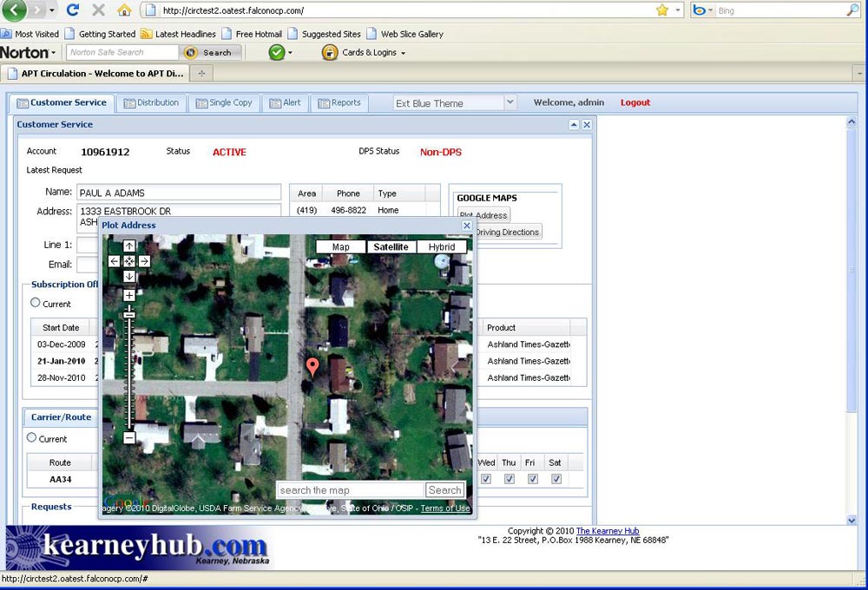Pan the map right with arrow

pyautogui.click(x=144, y=261)
